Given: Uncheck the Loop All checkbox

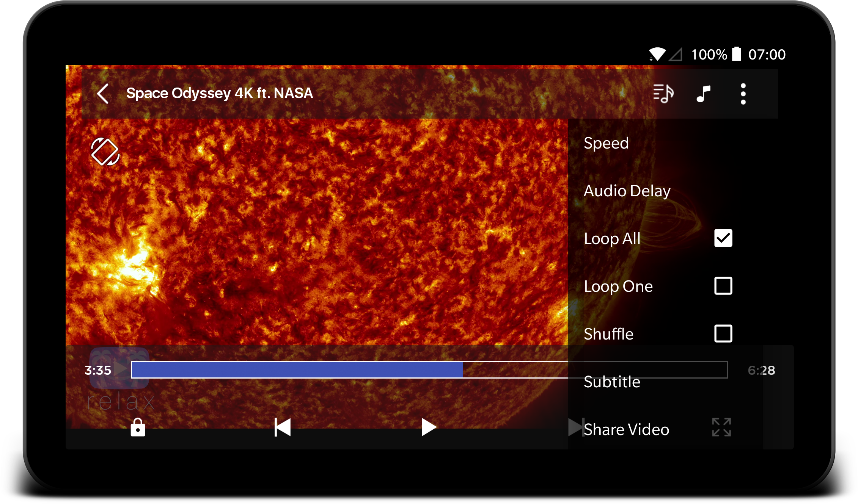Looking at the screenshot, I should point(723,238).
